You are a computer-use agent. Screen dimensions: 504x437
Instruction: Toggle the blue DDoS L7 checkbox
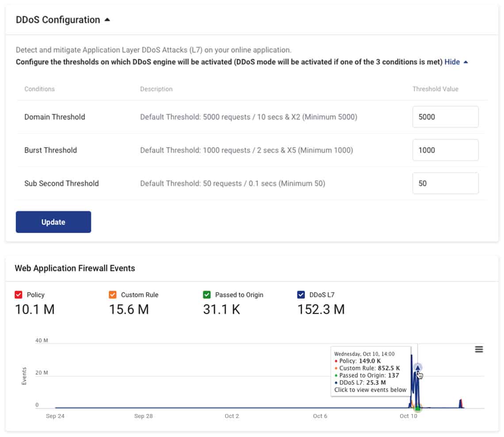tap(301, 295)
